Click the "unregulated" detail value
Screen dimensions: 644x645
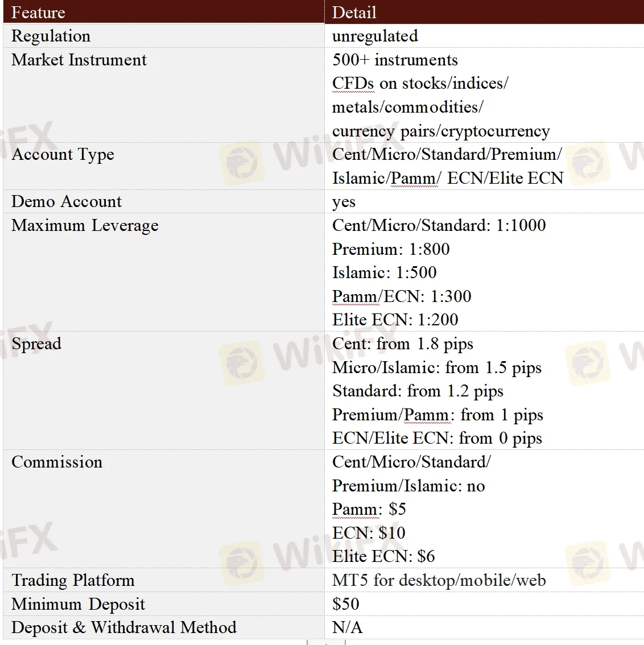coord(374,36)
